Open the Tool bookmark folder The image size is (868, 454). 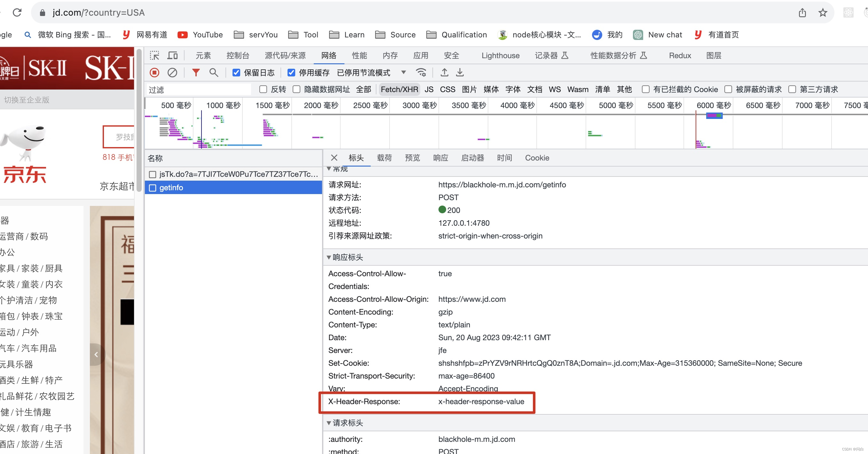(303, 35)
